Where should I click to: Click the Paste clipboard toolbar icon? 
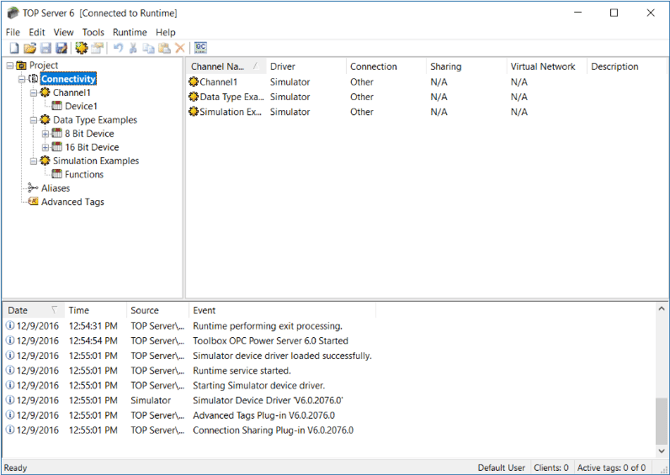click(x=164, y=47)
